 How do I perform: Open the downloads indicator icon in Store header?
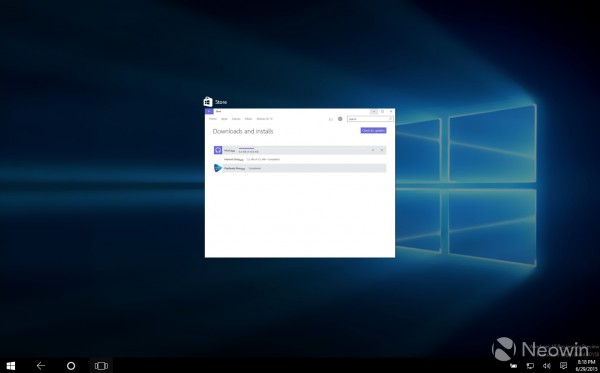click(331, 119)
